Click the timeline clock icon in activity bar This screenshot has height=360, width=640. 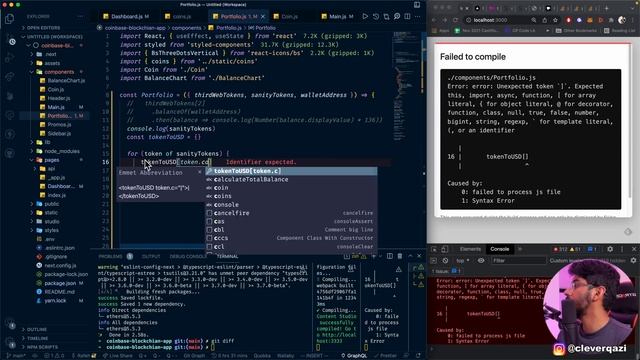(x=12, y=42)
